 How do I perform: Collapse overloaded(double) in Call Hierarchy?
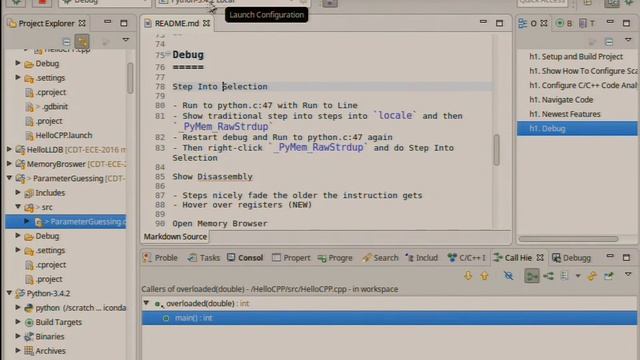pyautogui.click(x=146, y=303)
